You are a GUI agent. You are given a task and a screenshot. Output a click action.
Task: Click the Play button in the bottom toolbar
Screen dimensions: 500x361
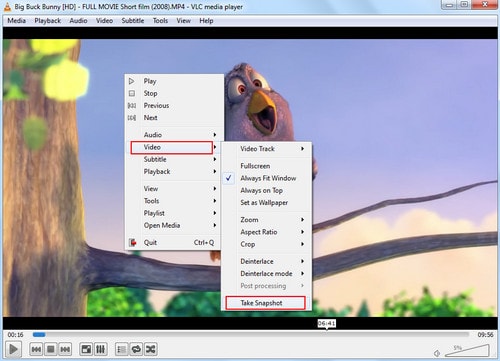[x=14, y=349]
